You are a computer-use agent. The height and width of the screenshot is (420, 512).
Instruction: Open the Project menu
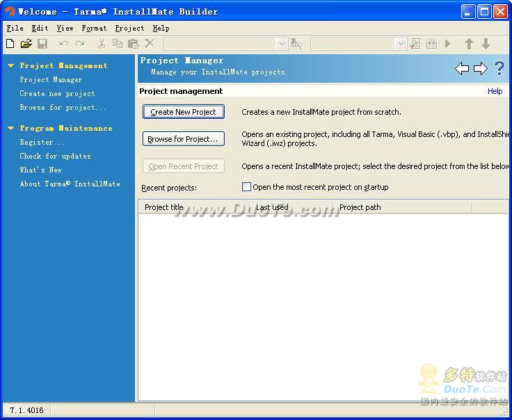129,29
